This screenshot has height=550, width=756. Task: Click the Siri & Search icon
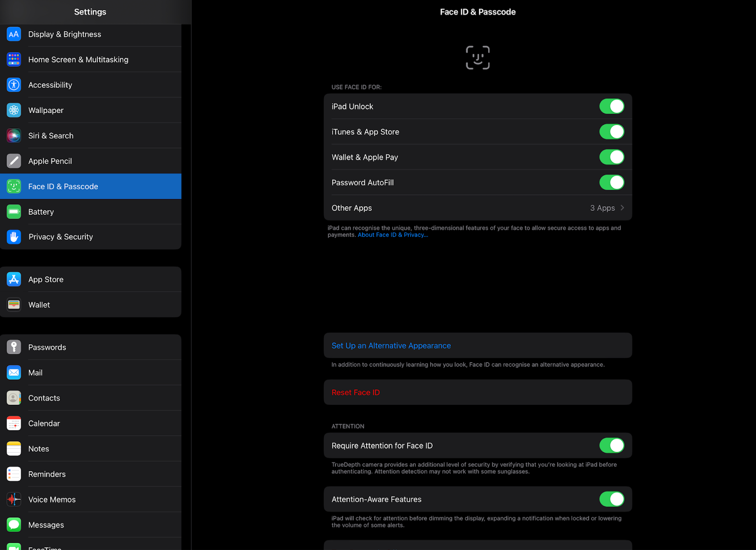tap(14, 136)
